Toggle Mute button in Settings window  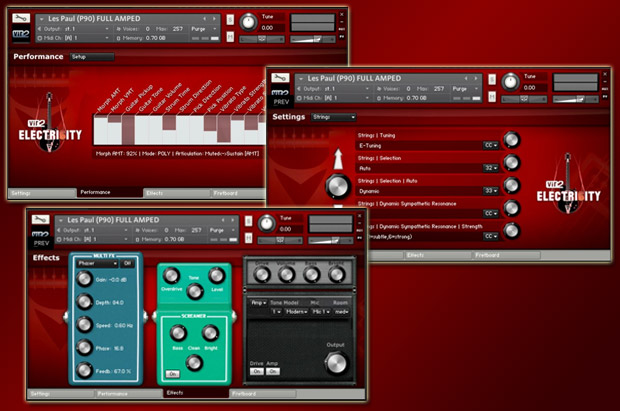492,96
